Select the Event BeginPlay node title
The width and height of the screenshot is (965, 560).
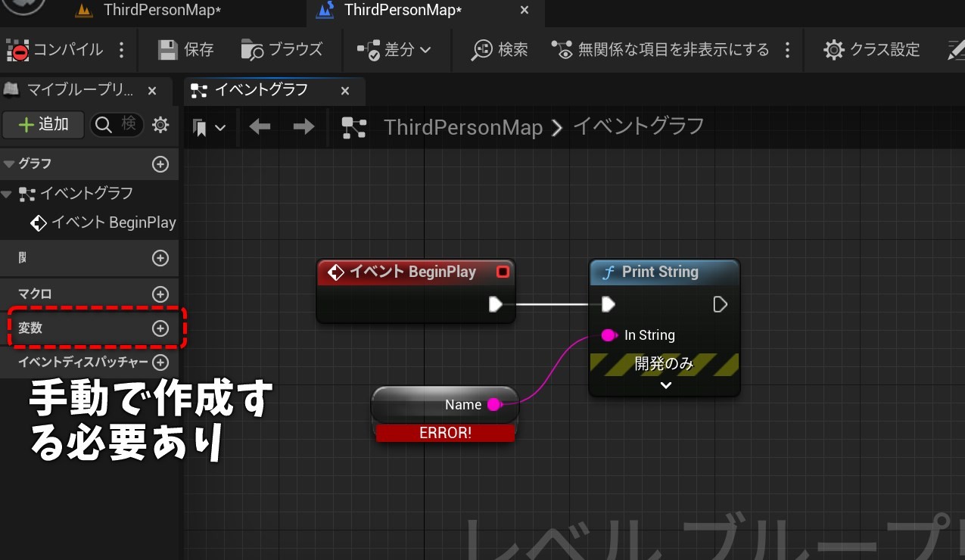(x=412, y=272)
